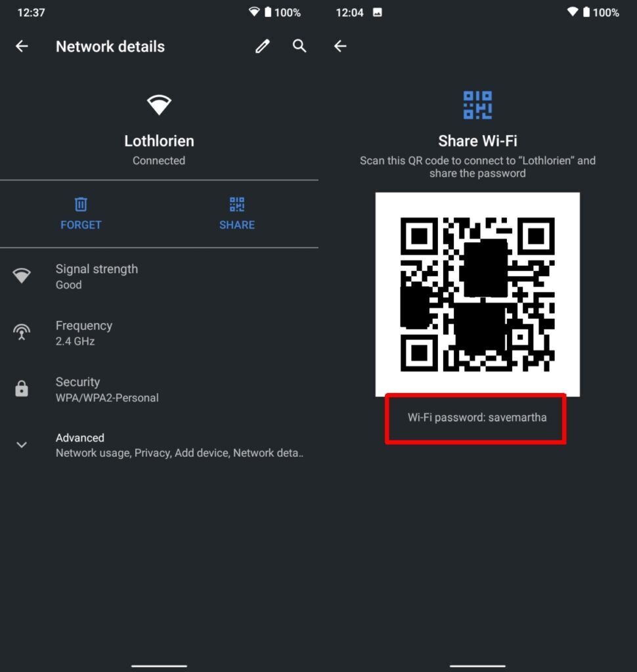Tap the padlock icon next to Security
The width and height of the screenshot is (637, 672).
click(x=22, y=388)
